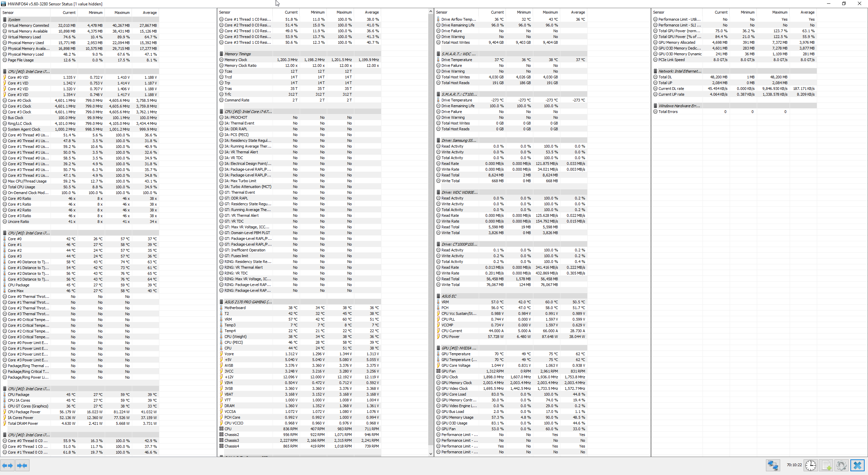Start logging with the sheet plus icon
The width and height of the screenshot is (868, 475).
pos(826,465)
